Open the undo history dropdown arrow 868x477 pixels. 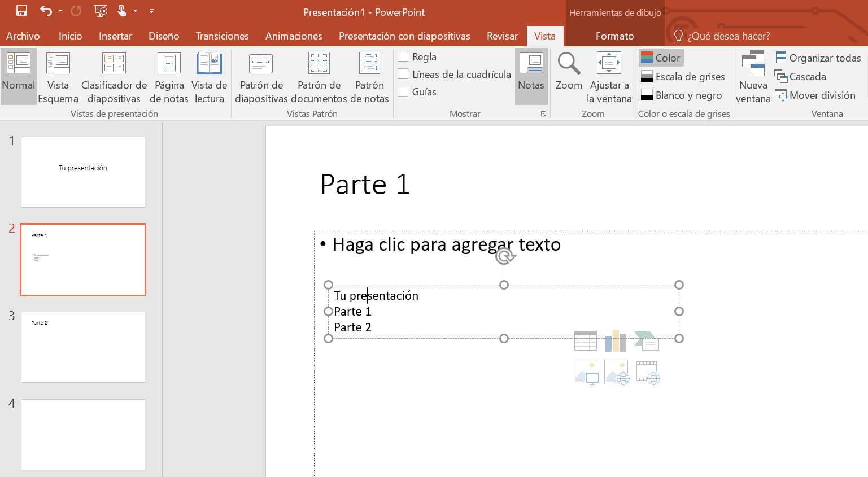coord(60,11)
